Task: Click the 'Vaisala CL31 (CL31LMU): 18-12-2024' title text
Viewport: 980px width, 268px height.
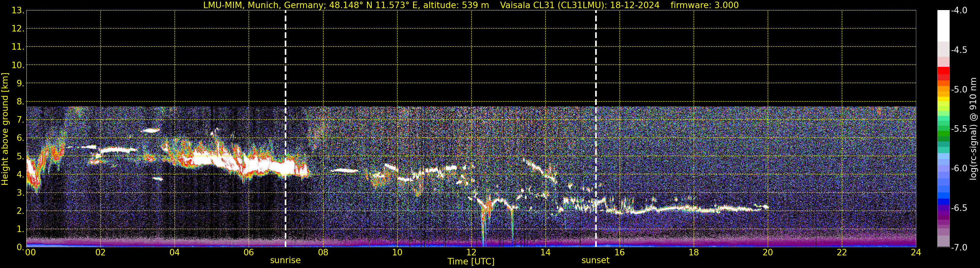Action: [x=580, y=5]
